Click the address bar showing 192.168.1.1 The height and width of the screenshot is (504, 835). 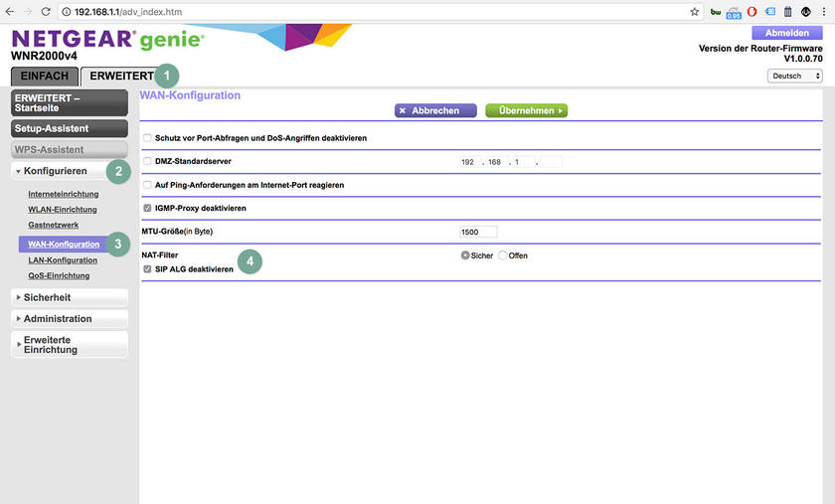click(380, 12)
